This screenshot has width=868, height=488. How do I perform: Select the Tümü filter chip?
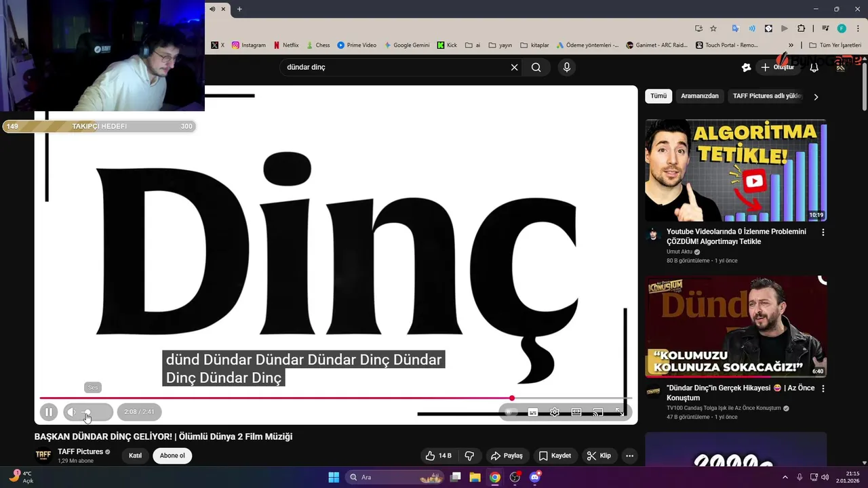coord(658,96)
